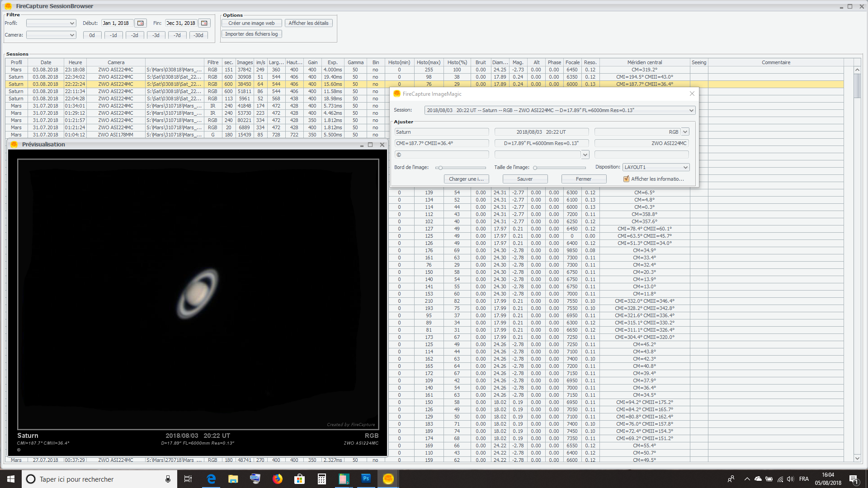Toggle the Afficher les informations checkbox

[626, 179]
